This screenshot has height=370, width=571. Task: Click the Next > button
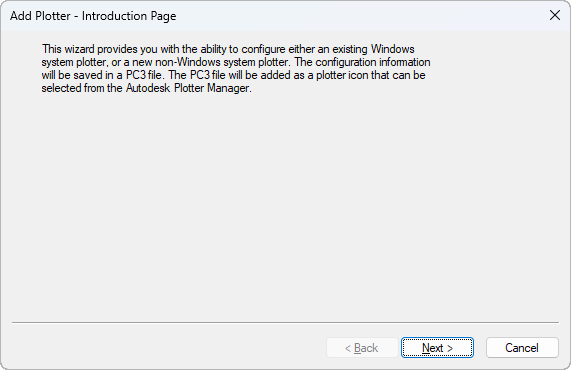coord(437,348)
